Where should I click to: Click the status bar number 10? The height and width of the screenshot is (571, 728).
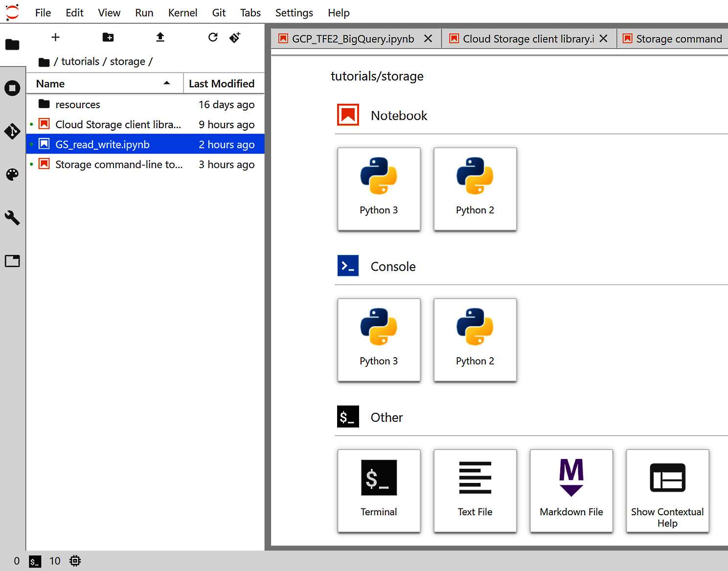55,561
